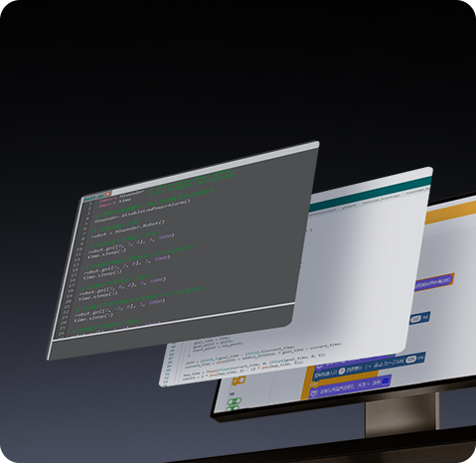Viewport: 476px width, 463px height.
Task: Click the white 500 value in dark blue block
Action: pyautogui.click(x=411, y=360)
